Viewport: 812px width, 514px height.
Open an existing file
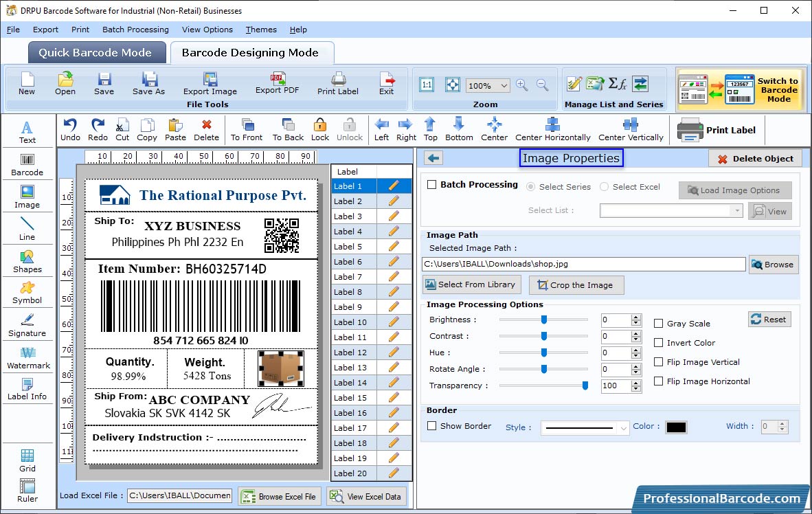pos(65,84)
